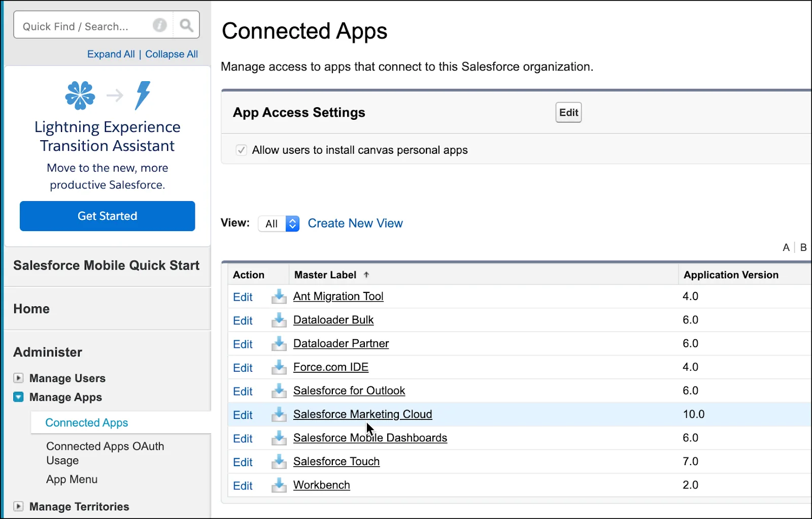This screenshot has height=519, width=812.
Task: Collapse the Manage Apps section
Action: [18, 397]
